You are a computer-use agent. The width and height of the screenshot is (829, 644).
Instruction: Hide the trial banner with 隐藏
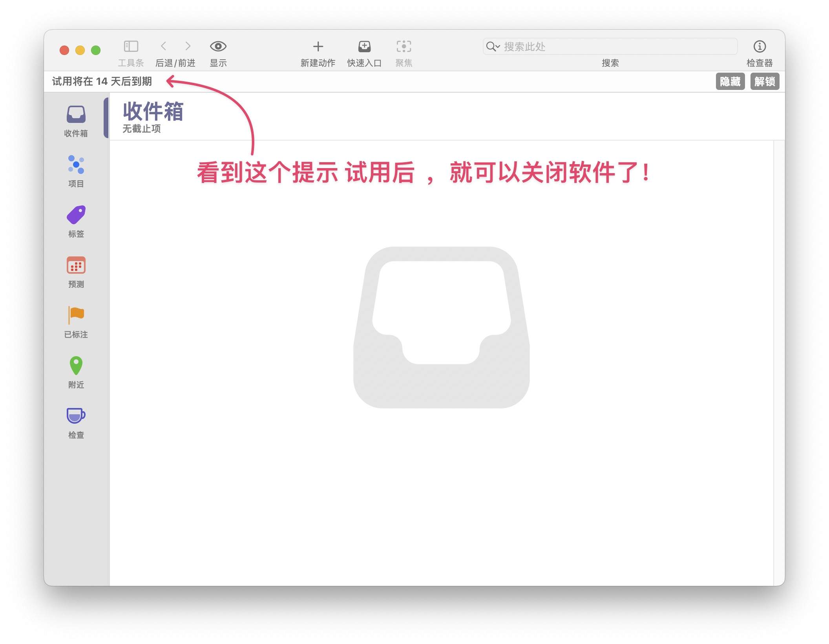[731, 82]
